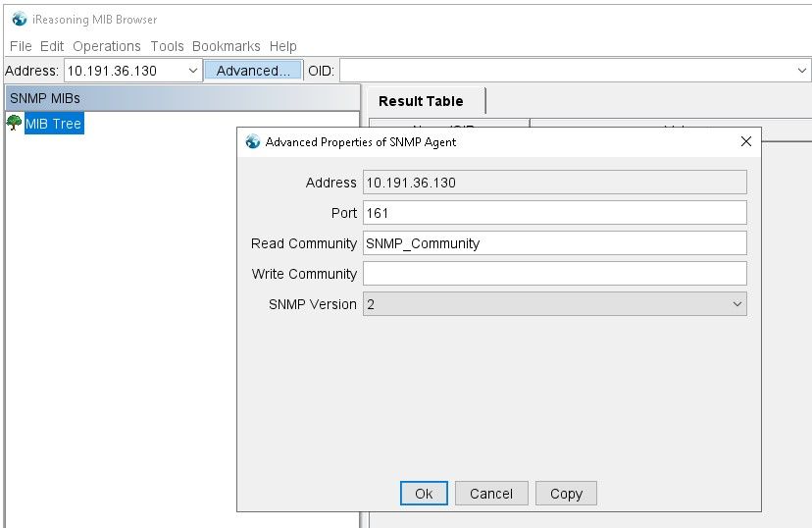Click the Write Community label

(304, 274)
